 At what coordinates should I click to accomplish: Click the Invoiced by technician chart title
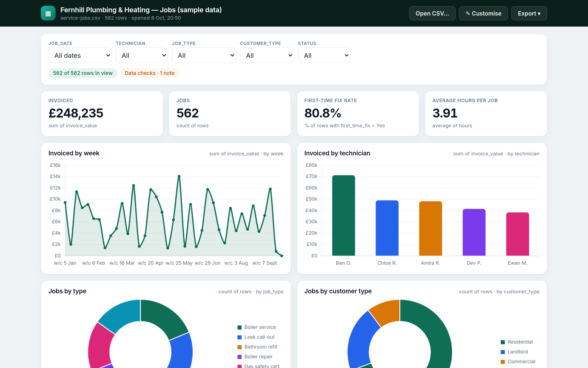pyautogui.click(x=337, y=153)
